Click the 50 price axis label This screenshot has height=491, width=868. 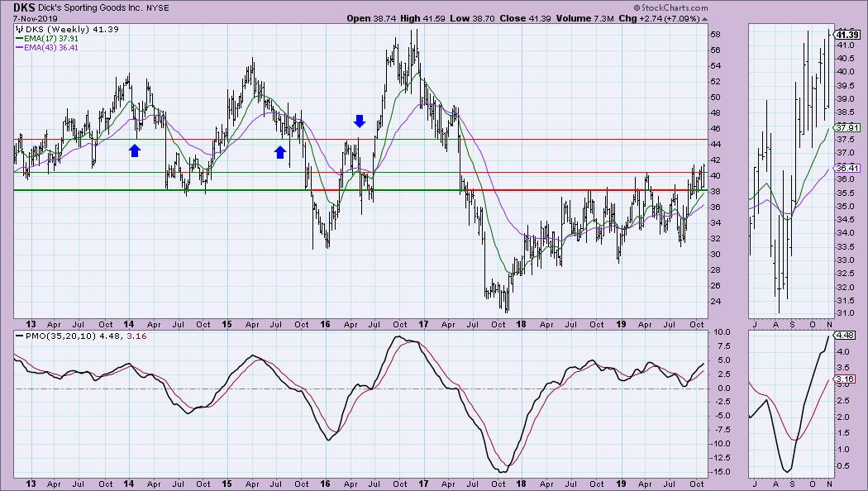click(x=715, y=98)
